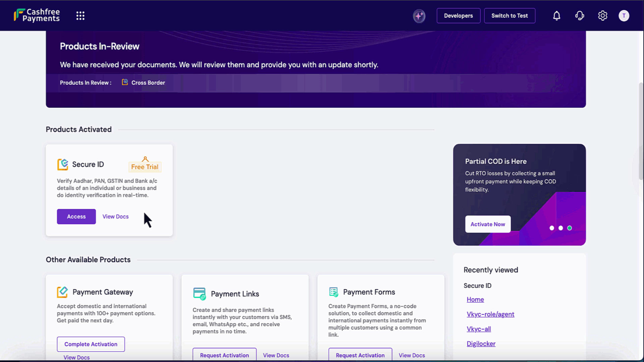Click the Payment Gateway product icon
The height and width of the screenshot is (362, 644).
click(x=62, y=292)
